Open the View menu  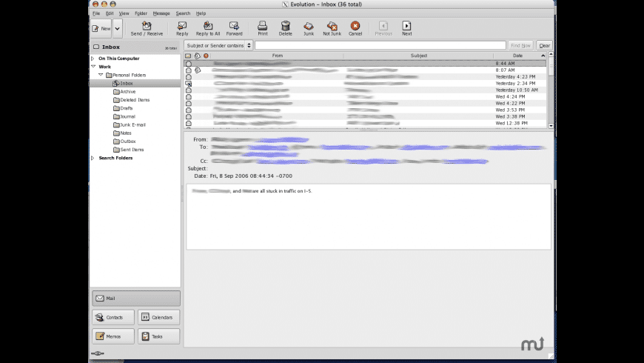124,13
